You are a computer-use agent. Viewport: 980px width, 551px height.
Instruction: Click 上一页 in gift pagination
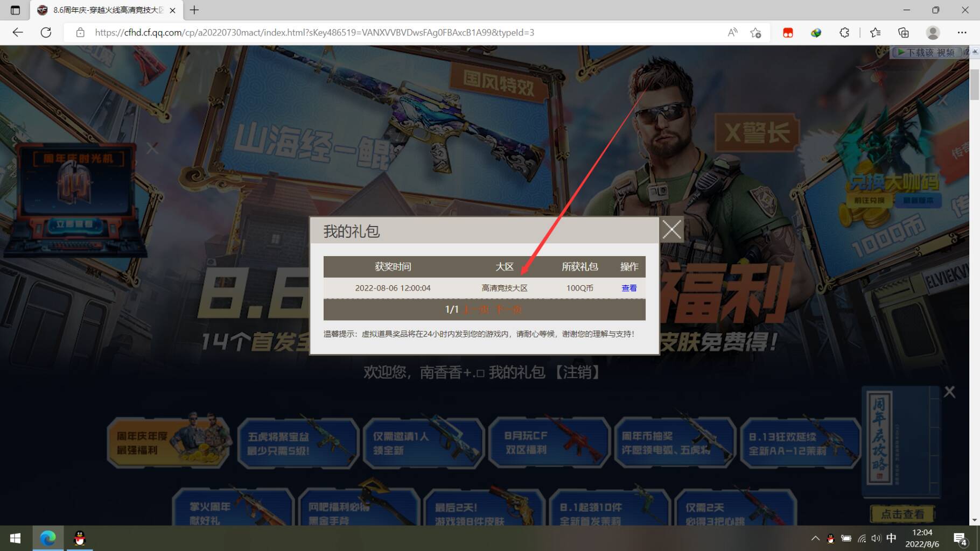pos(475,309)
